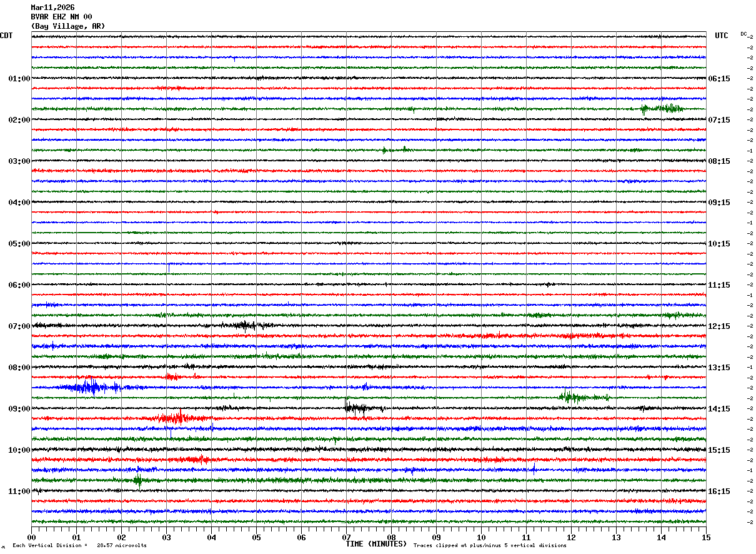Image resolution: width=756 pixels, height=554 pixels.
Task: Click the location text (Bay Village, AR)
Action: pyautogui.click(x=68, y=26)
